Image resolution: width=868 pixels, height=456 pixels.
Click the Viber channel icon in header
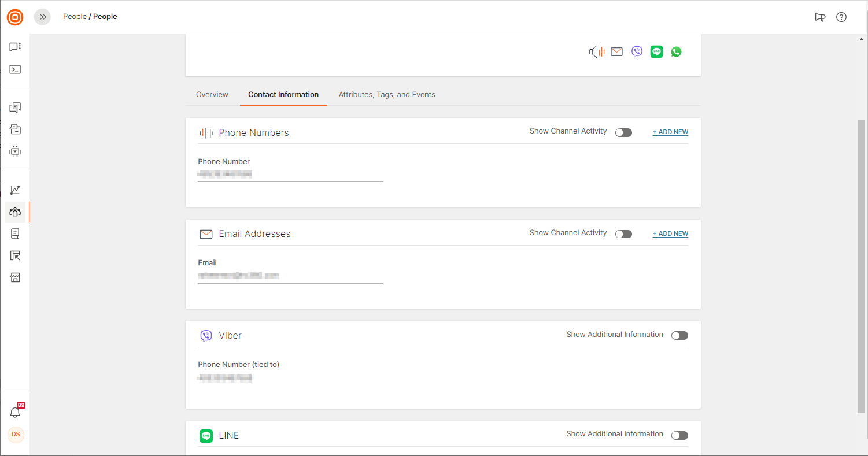[637, 52]
